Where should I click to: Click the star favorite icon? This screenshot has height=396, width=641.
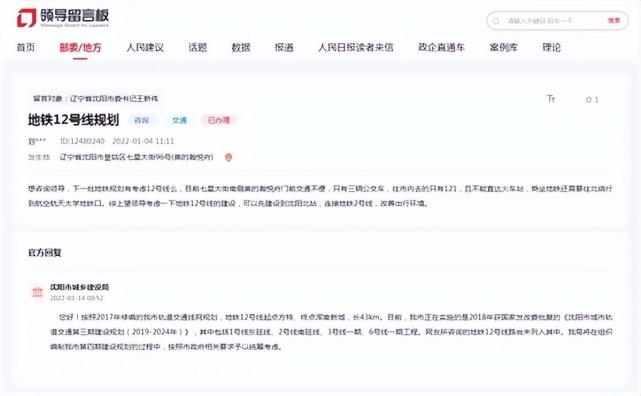[589, 99]
